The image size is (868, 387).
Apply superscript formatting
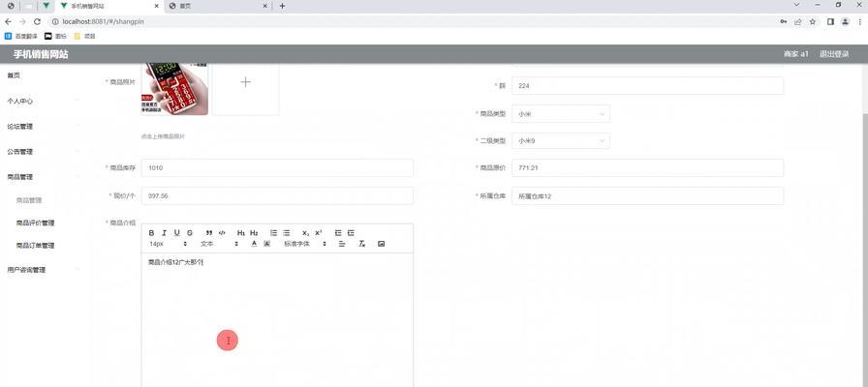coord(319,233)
